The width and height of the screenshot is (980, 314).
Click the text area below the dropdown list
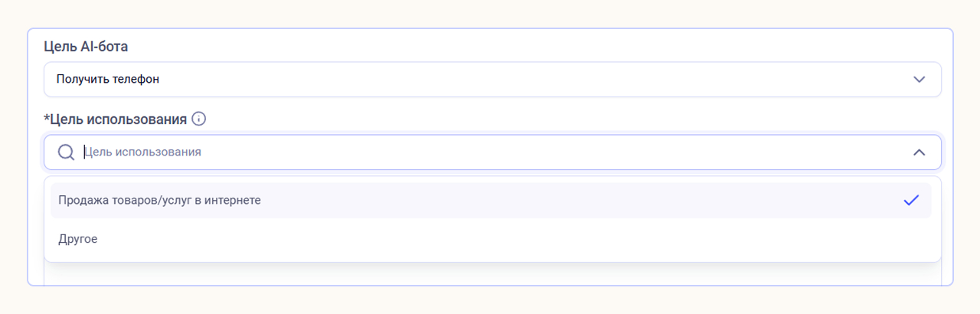tap(492, 274)
